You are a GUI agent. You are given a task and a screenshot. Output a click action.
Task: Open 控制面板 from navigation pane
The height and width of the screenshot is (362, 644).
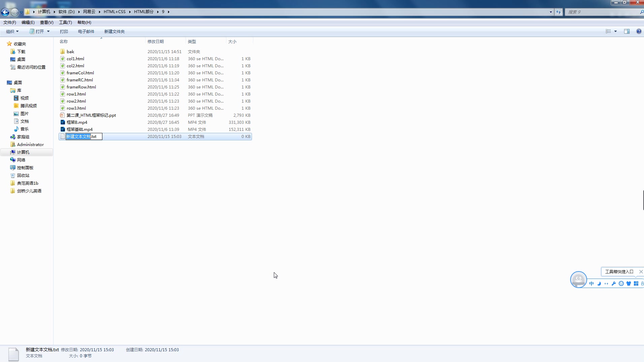tap(25, 168)
